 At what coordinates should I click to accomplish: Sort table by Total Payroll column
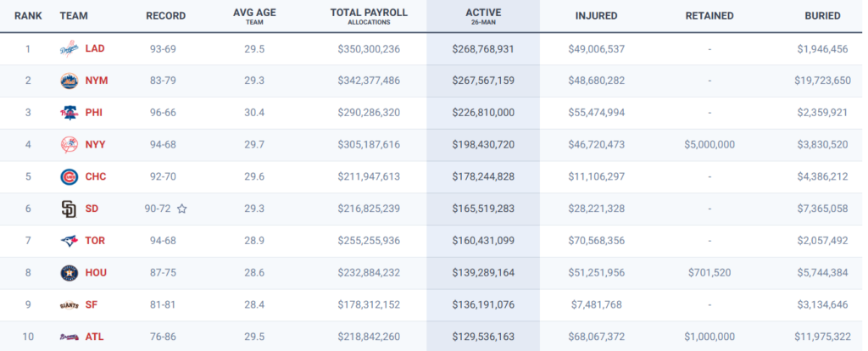[x=368, y=16]
